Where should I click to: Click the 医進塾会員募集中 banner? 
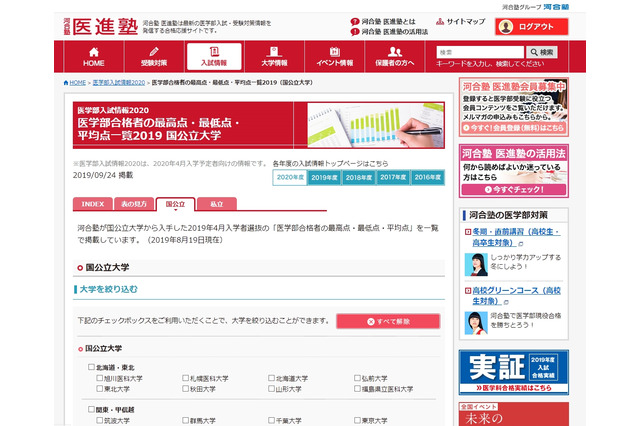tap(513, 107)
